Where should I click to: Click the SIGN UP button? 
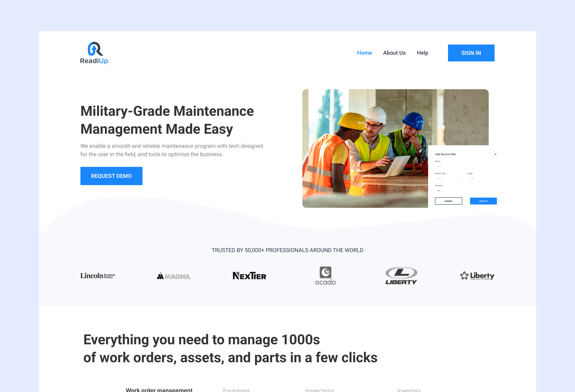pos(483,201)
